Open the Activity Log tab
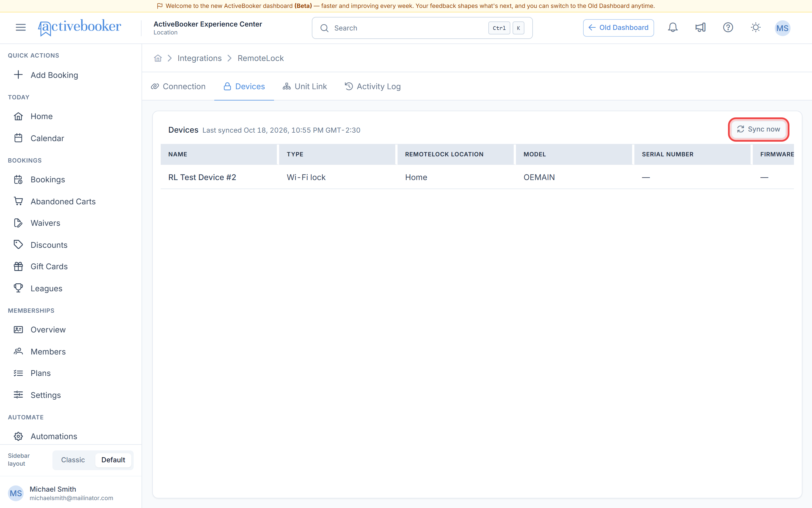This screenshot has width=812, height=508. [372, 86]
